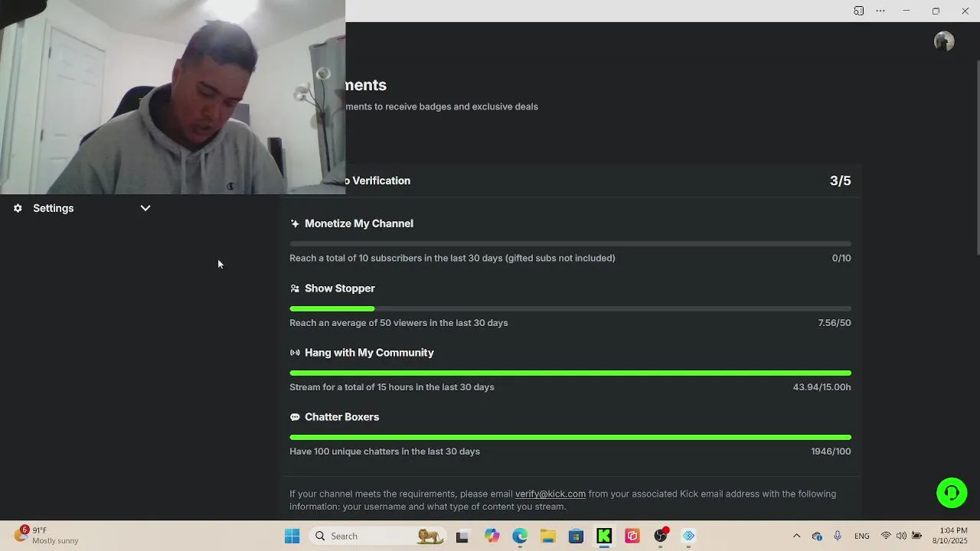Click the OneDrive cloud tray icon

[x=817, y=536]
